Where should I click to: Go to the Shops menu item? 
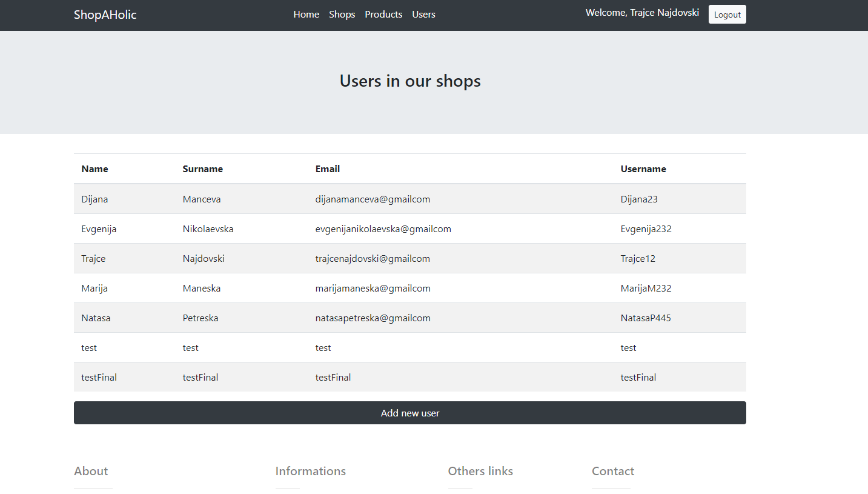[342, 15]
